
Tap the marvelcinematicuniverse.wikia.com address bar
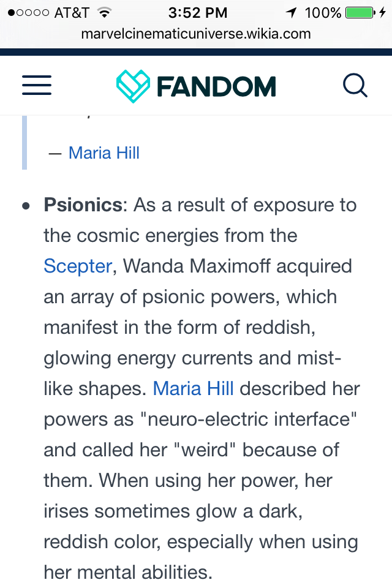196,34
